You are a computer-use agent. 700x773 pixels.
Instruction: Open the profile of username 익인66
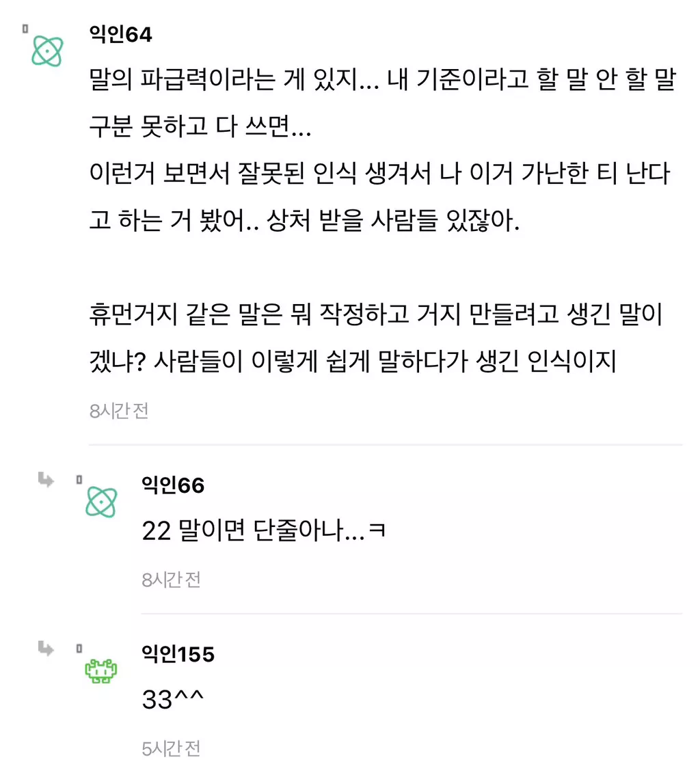173,485
